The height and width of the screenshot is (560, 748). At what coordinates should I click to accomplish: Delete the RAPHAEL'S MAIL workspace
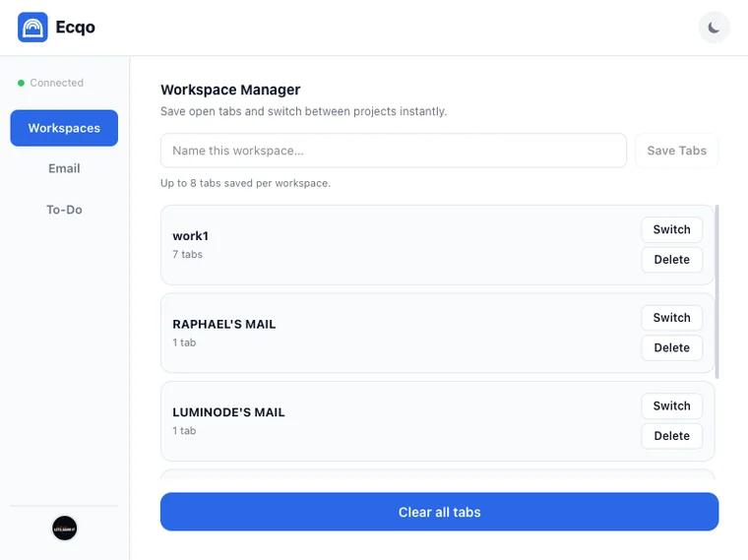pyautogui.click(x=671, y=347)
